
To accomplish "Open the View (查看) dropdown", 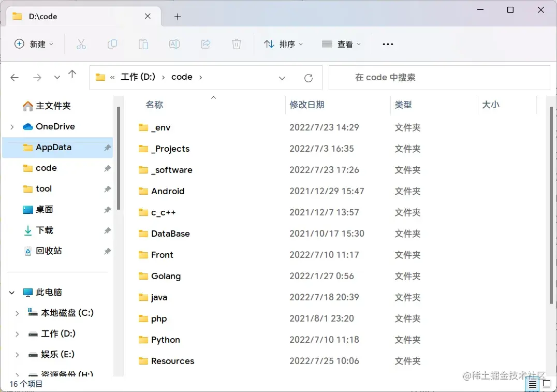I will (341, 44).
